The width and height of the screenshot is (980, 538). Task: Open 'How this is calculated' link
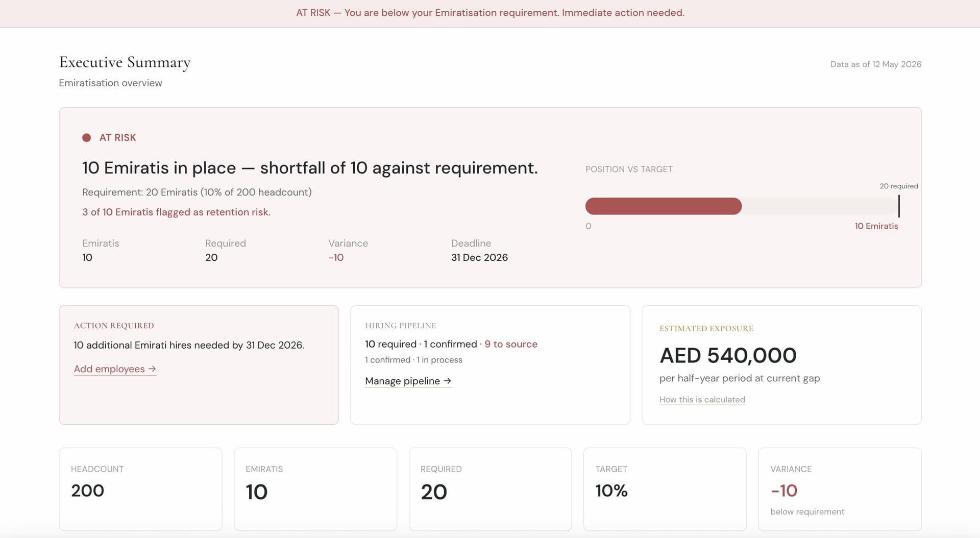pos(702,400)
